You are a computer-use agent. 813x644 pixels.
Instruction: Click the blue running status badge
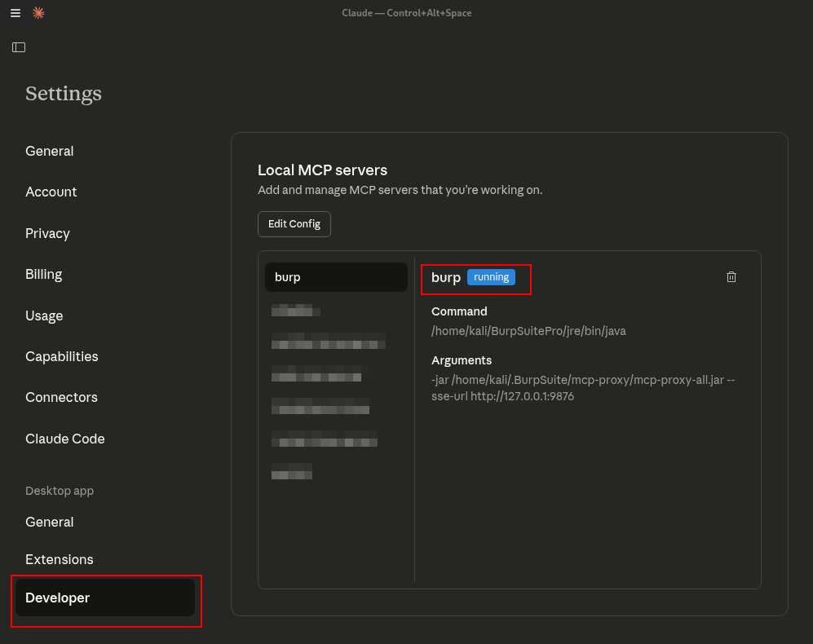click(x=491, y=277)
